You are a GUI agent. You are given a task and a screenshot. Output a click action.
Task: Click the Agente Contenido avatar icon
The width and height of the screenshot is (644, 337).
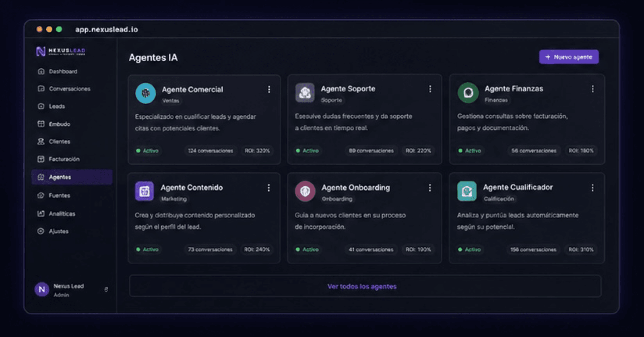click(x=144, y=191)
